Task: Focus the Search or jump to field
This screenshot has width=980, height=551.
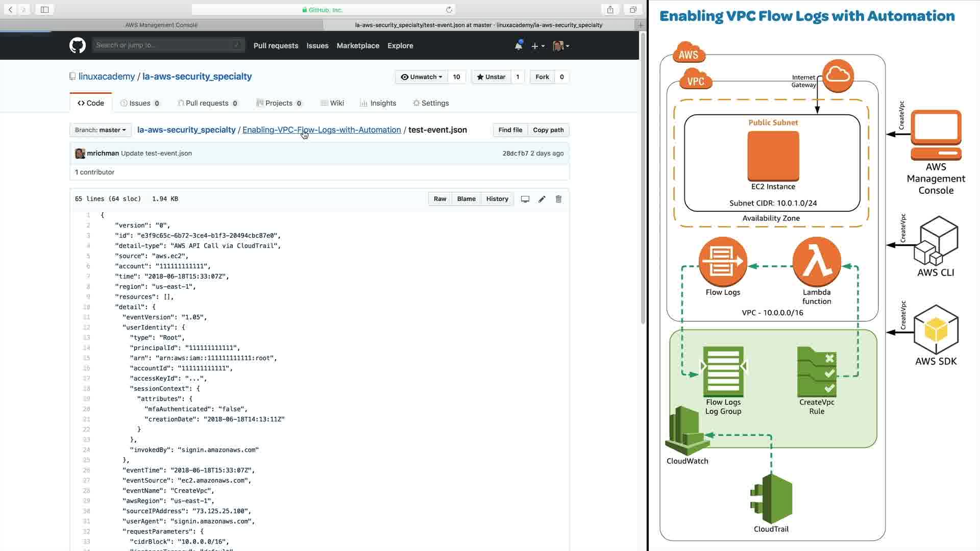Action: 163,45
